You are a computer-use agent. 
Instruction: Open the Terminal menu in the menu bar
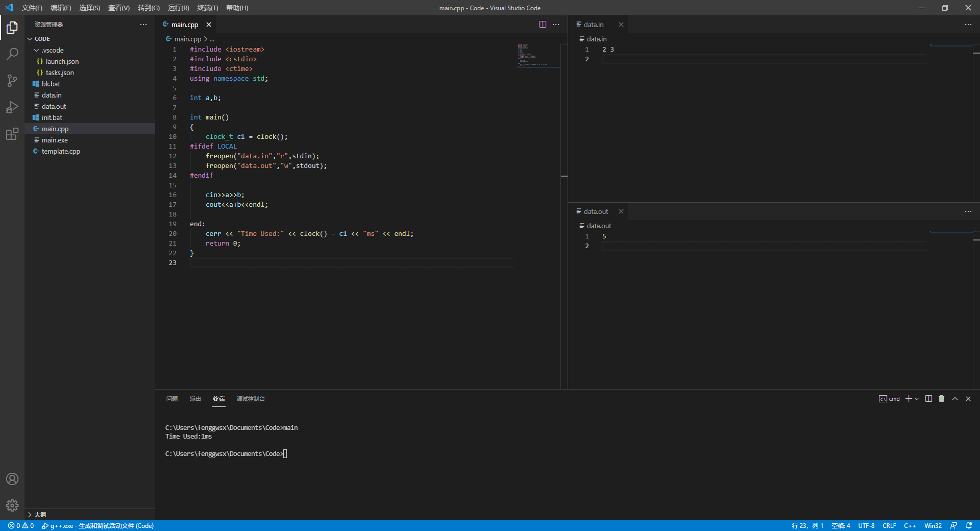[x=207, y=8]
